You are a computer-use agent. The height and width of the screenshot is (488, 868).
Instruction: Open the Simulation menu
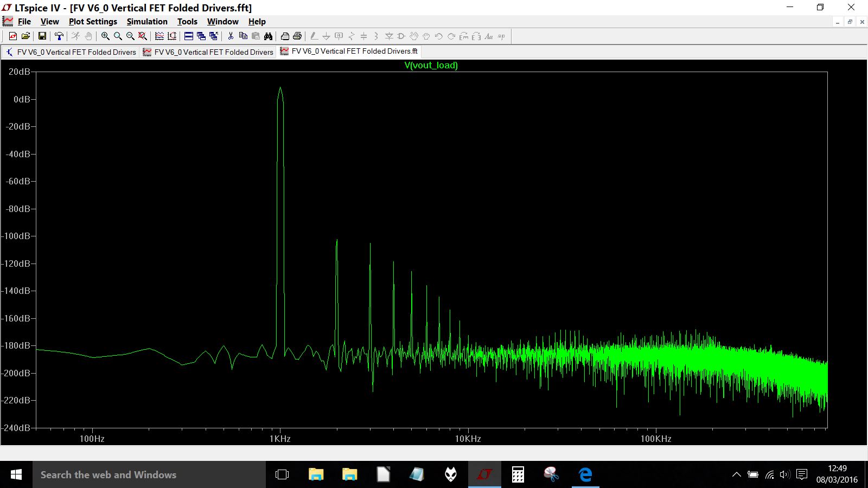[147, 22]
